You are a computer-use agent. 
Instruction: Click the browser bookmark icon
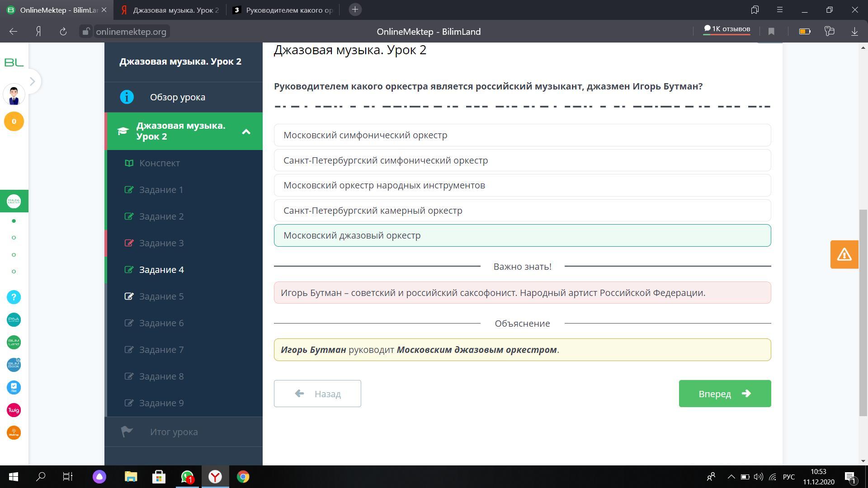[x=771, y=31]
